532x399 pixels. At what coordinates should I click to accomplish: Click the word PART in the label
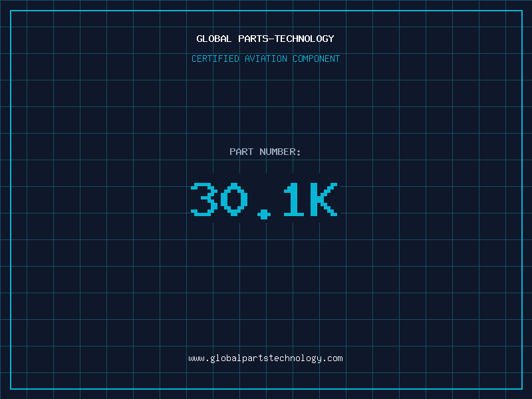click(x=241, y=152)
